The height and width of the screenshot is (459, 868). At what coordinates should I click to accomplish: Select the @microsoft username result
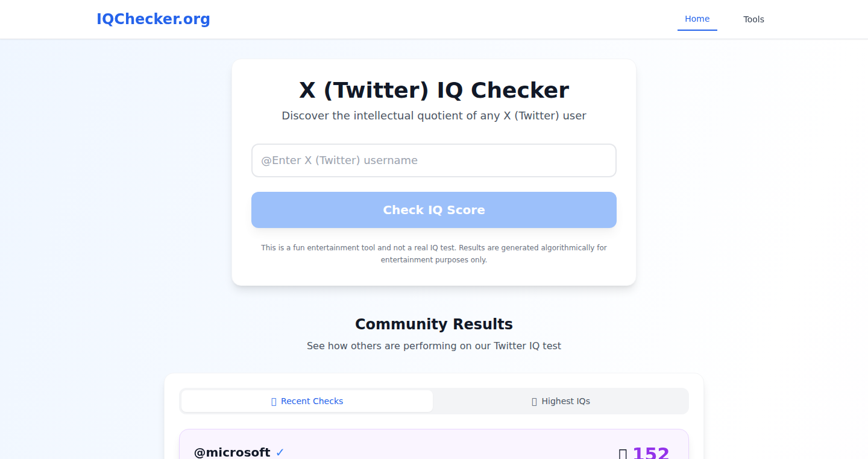point(232,452)
